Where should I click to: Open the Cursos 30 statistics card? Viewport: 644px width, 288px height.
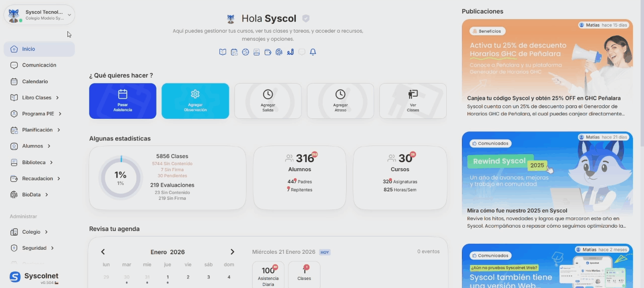(400, 178)
